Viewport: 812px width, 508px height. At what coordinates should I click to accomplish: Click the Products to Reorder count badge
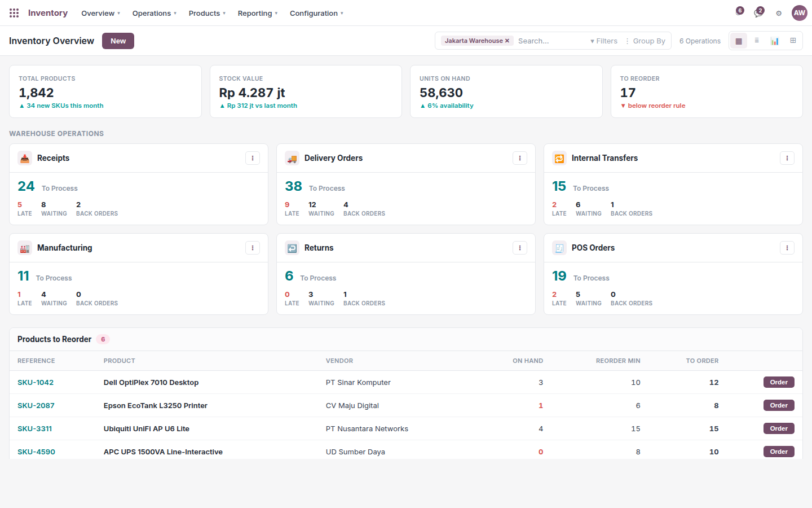(x=103, y=339)
